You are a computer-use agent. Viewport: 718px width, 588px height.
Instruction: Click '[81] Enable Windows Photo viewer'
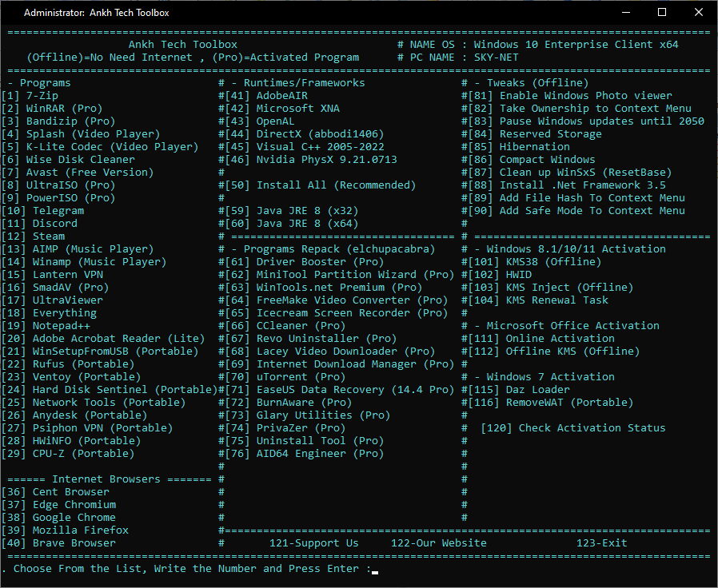570,96
